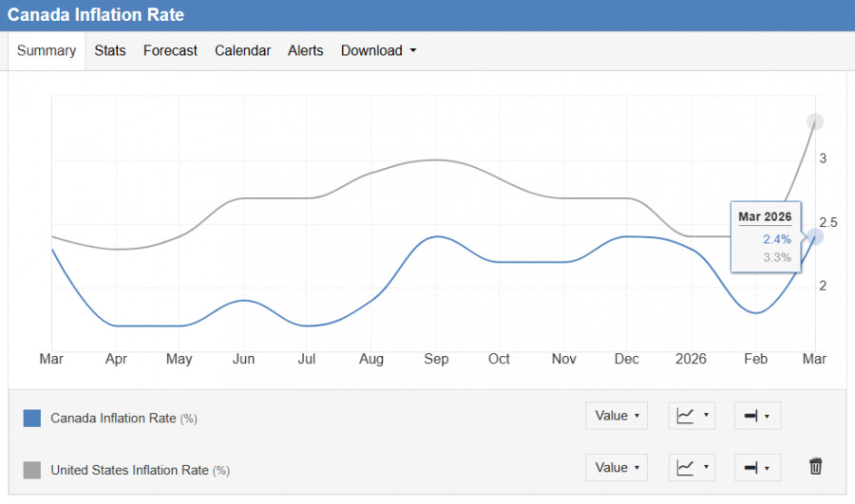Select the Alerts tab
Viewport: 855px width, 504px height.
[305, 51]
